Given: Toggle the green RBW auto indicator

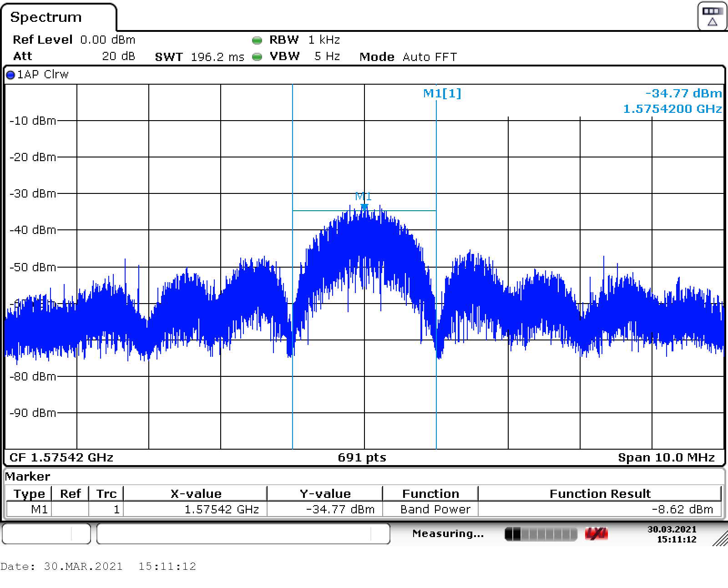Looking at the screenshot, I should tap(257, 41).
